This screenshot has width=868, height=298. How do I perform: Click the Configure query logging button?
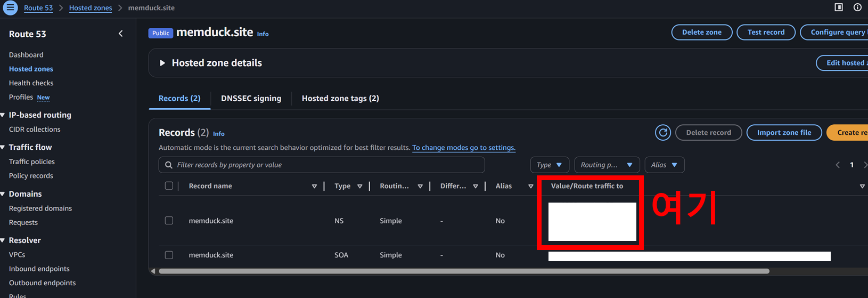(x=834, y=32)
